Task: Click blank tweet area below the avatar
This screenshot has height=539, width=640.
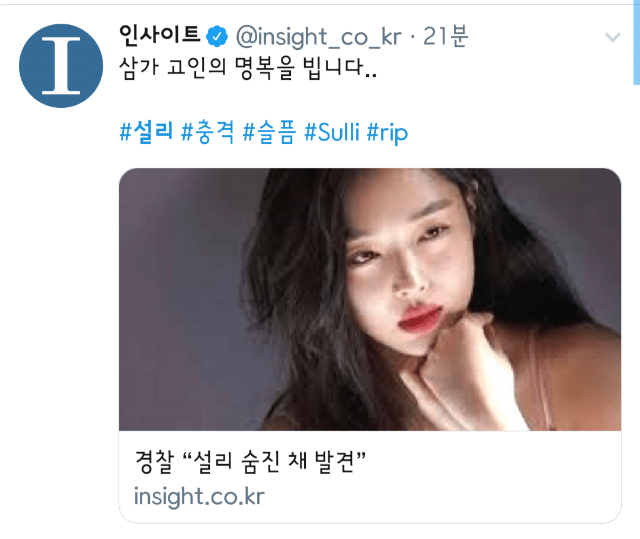Action: coord(61,286)
